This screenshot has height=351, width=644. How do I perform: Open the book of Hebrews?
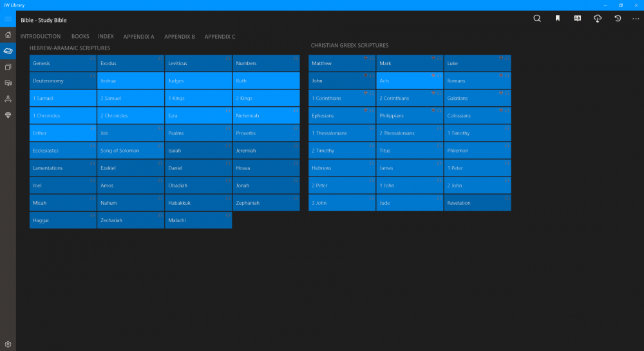342,168
